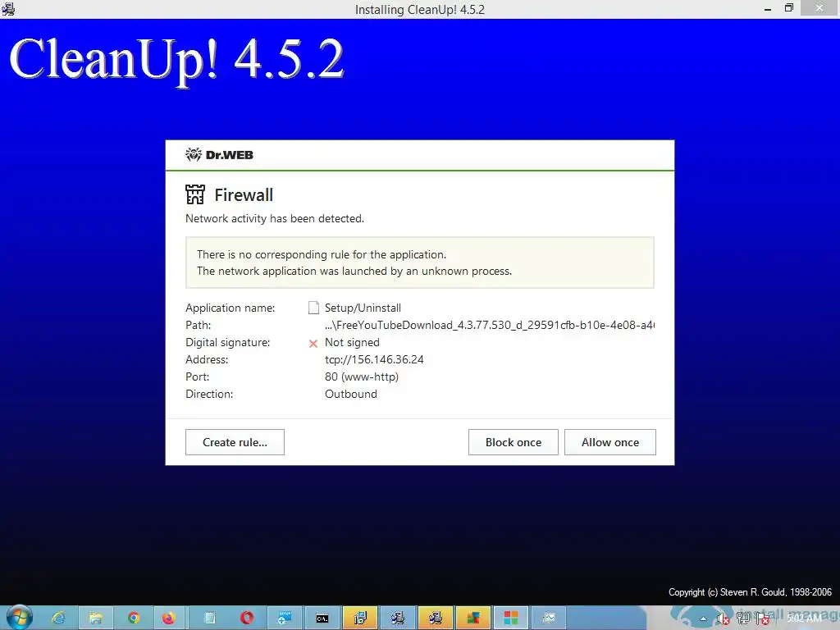Screen dimensions: 840x630
Task: Click the Not signed signature text
Action: pyautogui.click(x=352, y=342)
